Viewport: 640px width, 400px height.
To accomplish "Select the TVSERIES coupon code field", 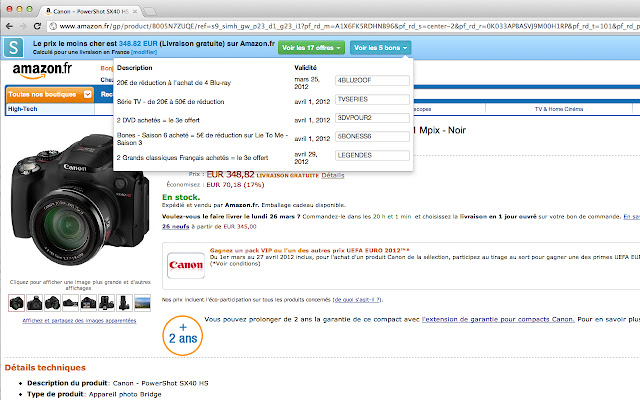I will tap(373, 99).
